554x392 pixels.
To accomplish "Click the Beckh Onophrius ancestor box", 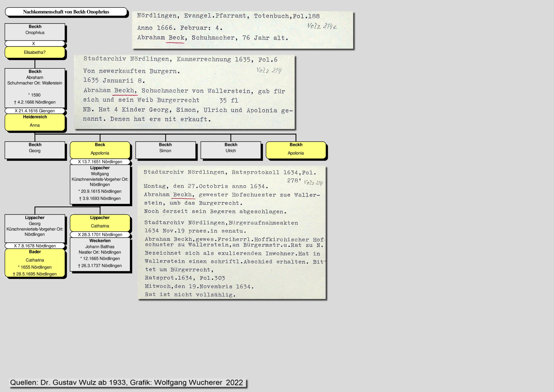I will [x=35, y=32].
